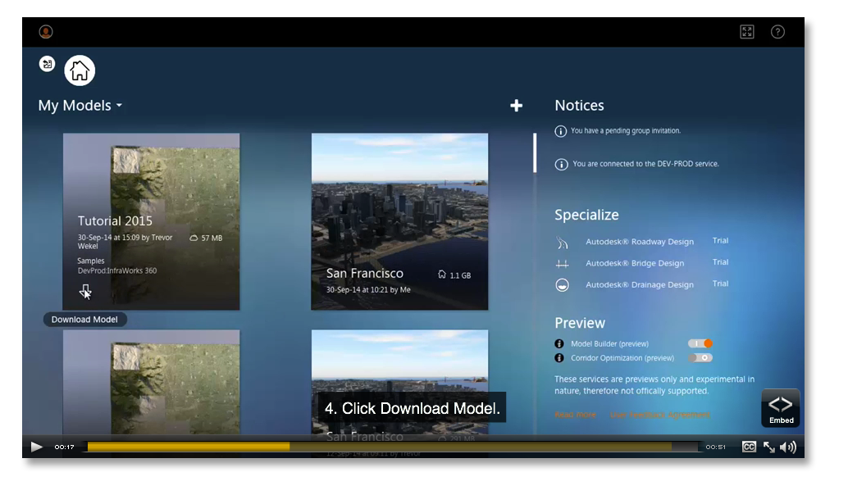Click the Bridge Design icon
This screenshot has width=848, height=504.
coord(562,264)
